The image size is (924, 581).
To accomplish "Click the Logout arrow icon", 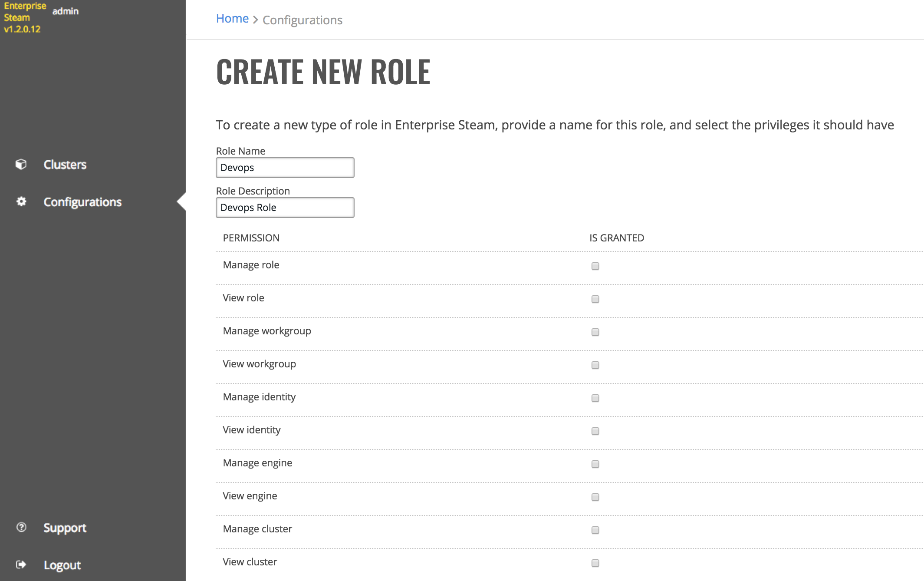I will tap(21, 564).
